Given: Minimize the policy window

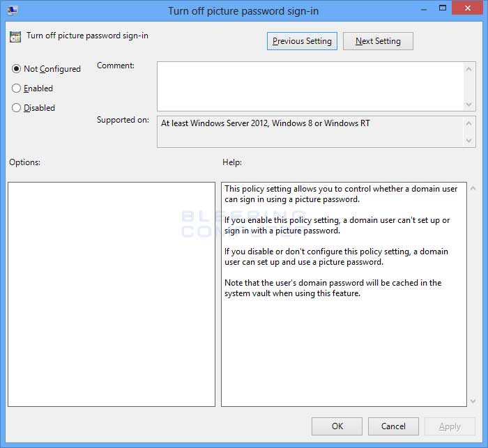Looking at the screenshot, I should pos(424,9).
